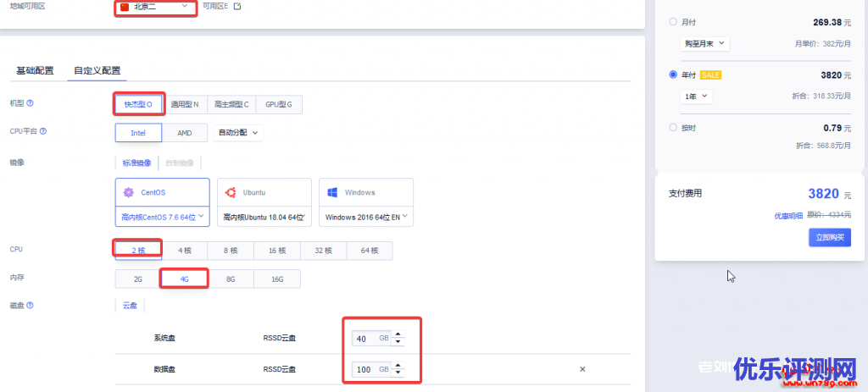Image resolution: width=868 pixels, height=392 pixels.
Task: Click the SALE badge next to 年付
Action: tap(710, 75)
